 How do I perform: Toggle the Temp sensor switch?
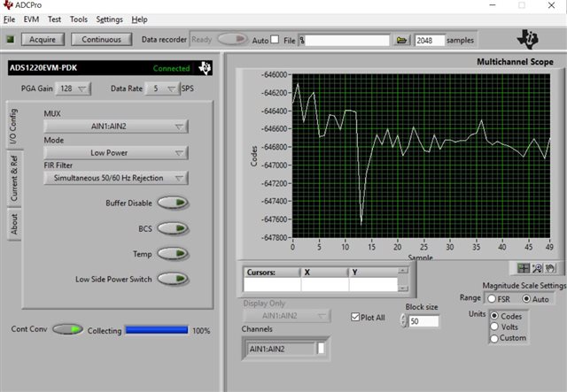coord(173,254)
